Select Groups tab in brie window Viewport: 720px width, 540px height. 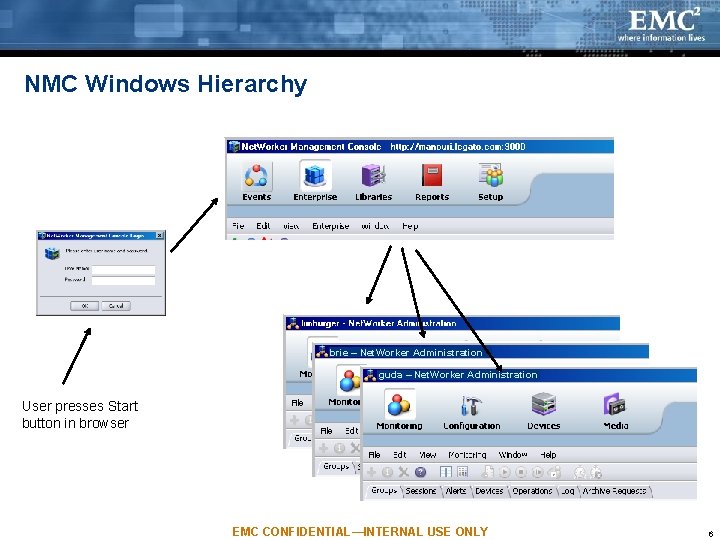336,466
